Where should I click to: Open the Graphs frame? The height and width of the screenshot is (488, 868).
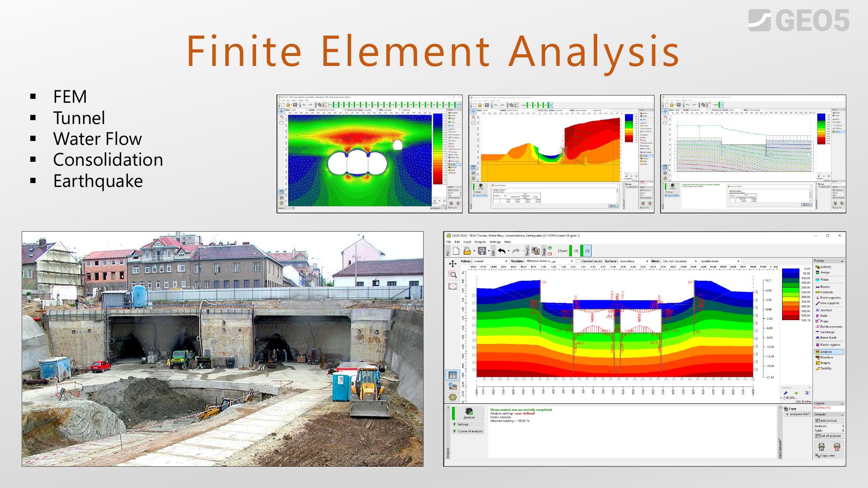829,363
